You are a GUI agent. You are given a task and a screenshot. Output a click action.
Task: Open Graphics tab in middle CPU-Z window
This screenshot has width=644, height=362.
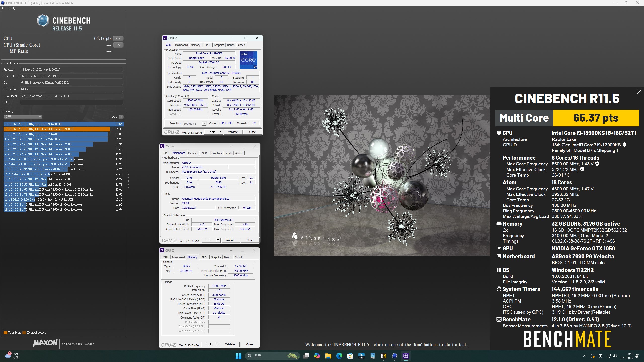(217, 153)
